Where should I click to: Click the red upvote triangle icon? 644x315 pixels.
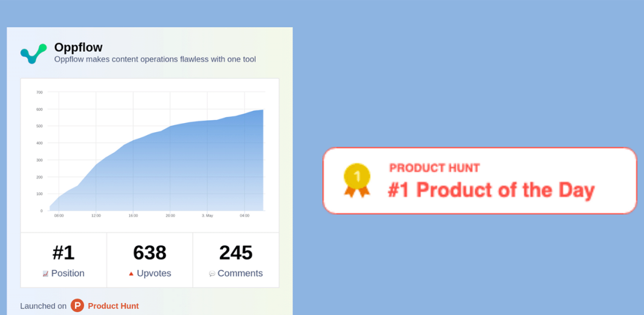coord(131,273)
